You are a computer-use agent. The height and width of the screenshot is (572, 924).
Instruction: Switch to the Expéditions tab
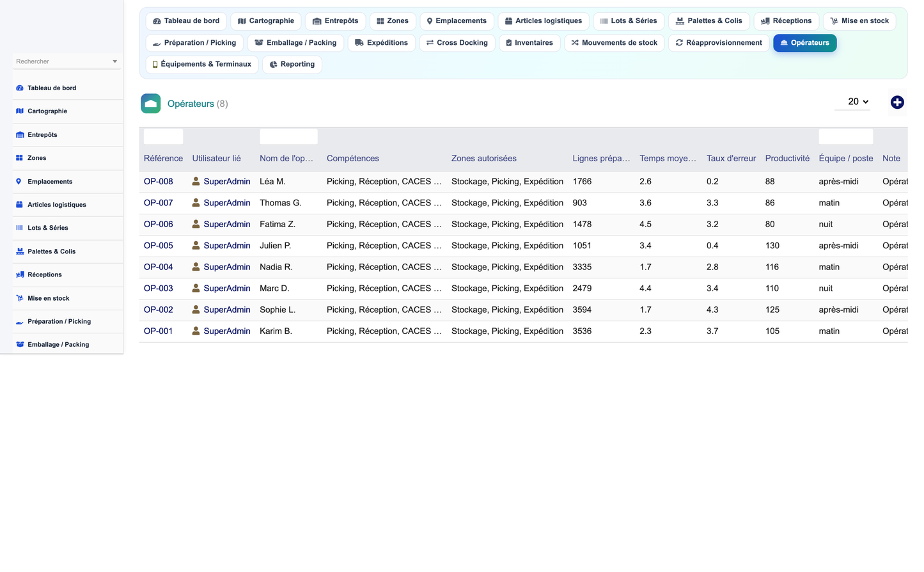[381, 43]
